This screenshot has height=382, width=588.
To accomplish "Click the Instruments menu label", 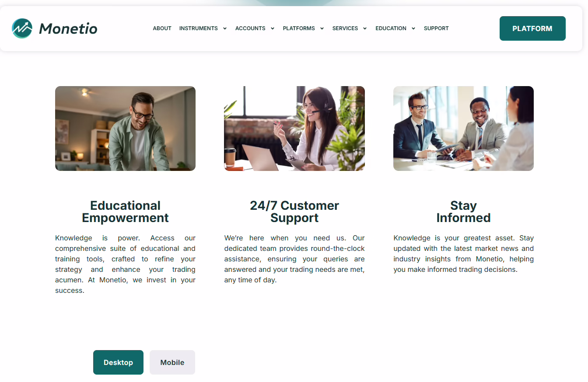I will (x=199, y=28).
